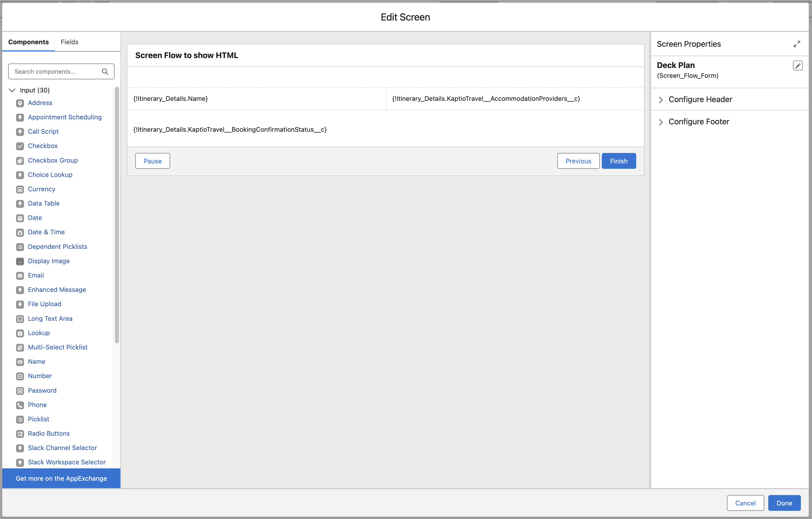Click the Address component icon

click(20, 103)
